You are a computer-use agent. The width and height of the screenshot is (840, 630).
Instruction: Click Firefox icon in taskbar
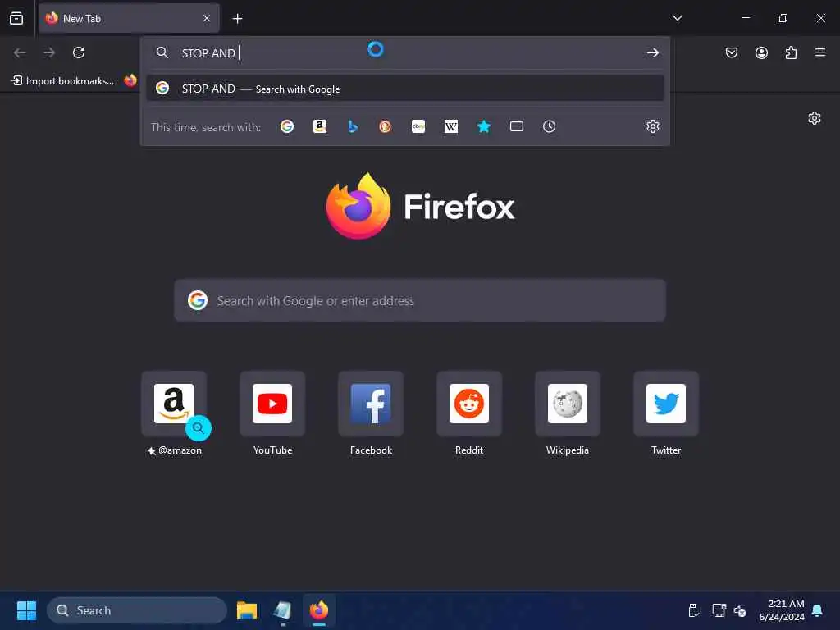click(319, 610)
